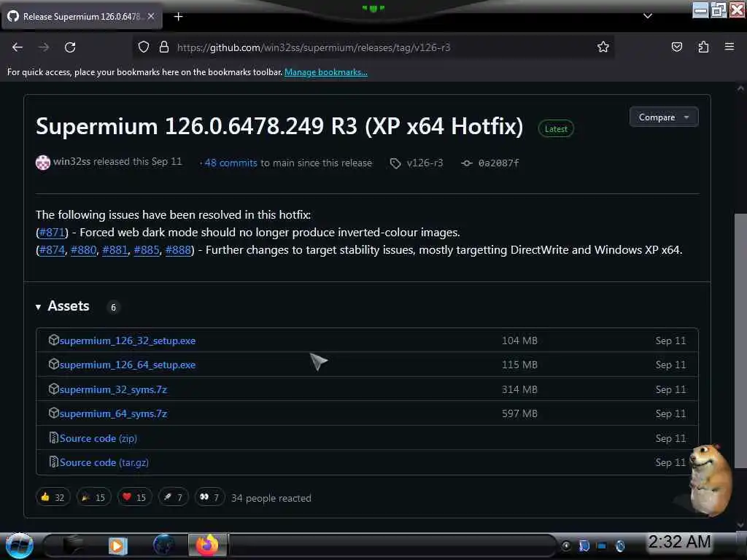747x560 pixels.
Task: Open the Windows Start orb
Action: click(20, 545)
